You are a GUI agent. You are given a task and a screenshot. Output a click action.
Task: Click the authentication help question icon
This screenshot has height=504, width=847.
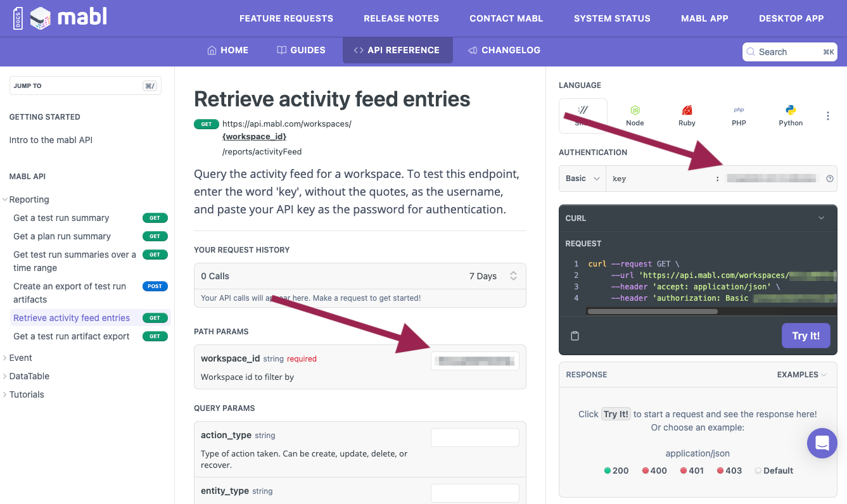830,179
